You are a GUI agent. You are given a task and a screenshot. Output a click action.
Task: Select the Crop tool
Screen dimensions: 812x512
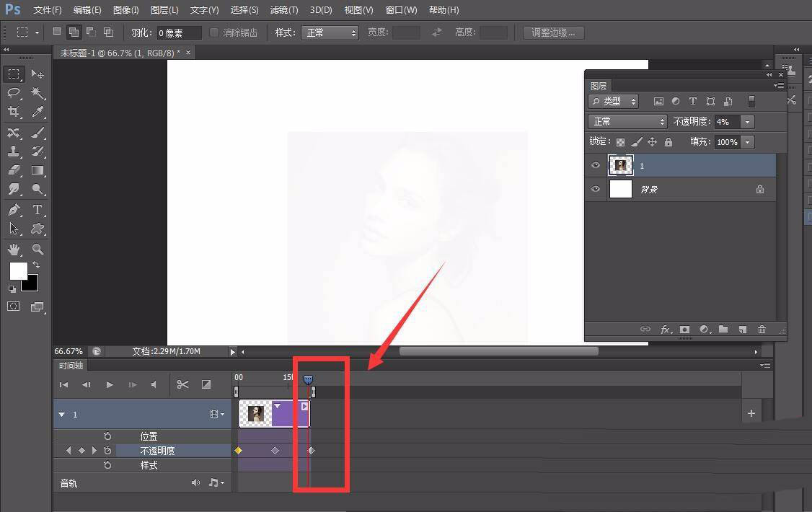14,112
